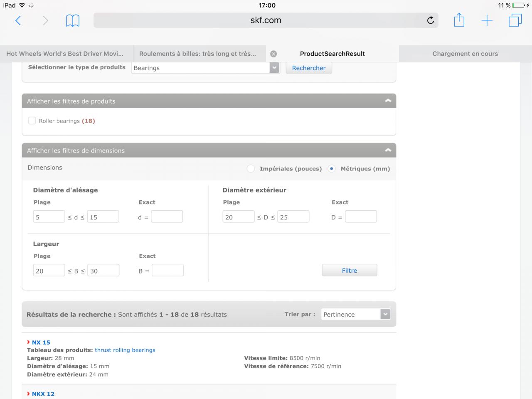Click 'Diamètre extérieur: 24 mm' result text
532x399 pixels.
[x=68, y=374]
